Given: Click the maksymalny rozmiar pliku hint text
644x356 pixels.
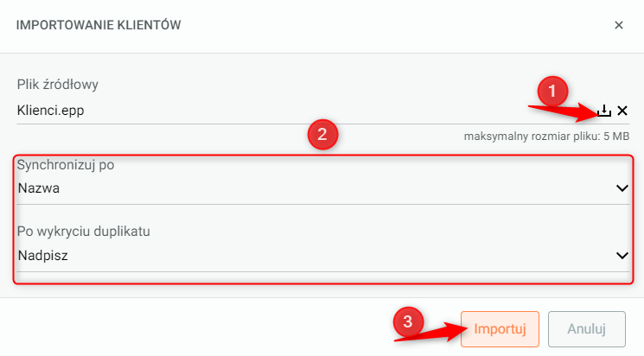Looking at the screenshot, I should point(546,137).
